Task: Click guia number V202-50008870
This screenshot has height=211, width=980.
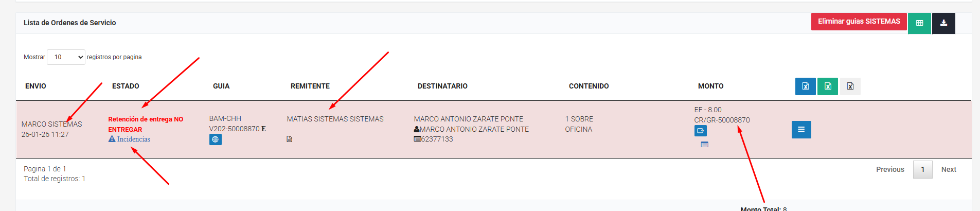Action: click(234, 129)
